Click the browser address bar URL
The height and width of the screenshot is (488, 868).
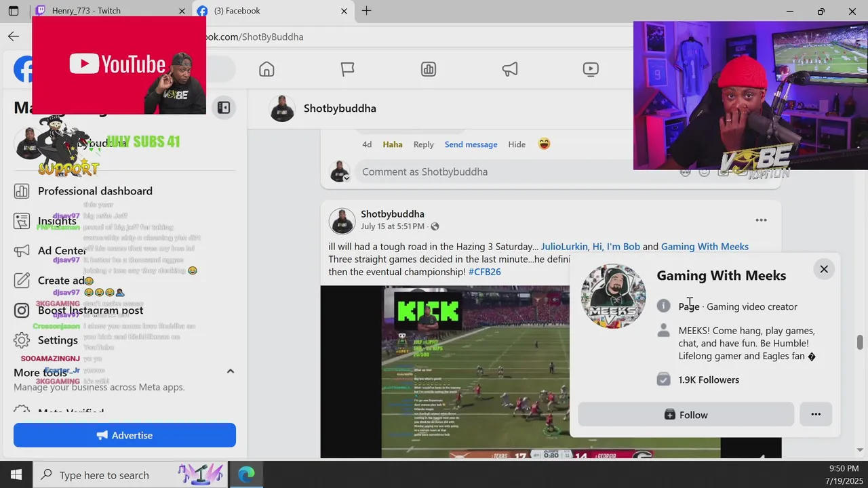pyautogui.click(x=254, y=37)
